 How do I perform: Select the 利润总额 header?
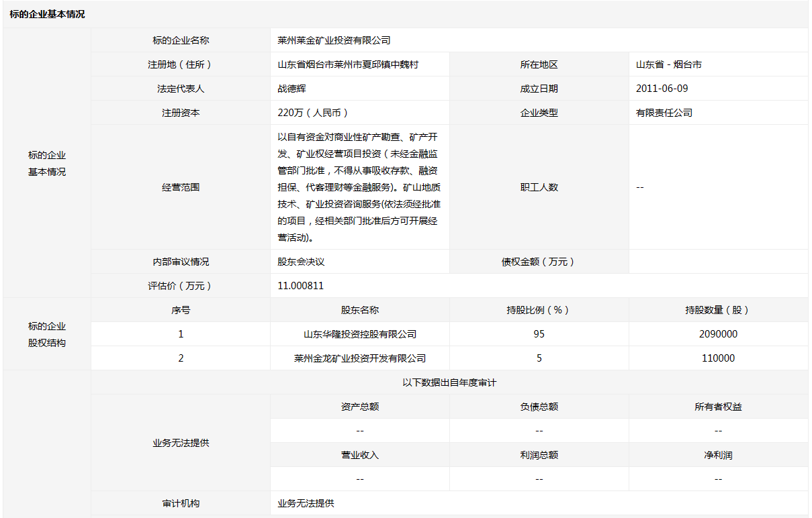tap(539, 455)
